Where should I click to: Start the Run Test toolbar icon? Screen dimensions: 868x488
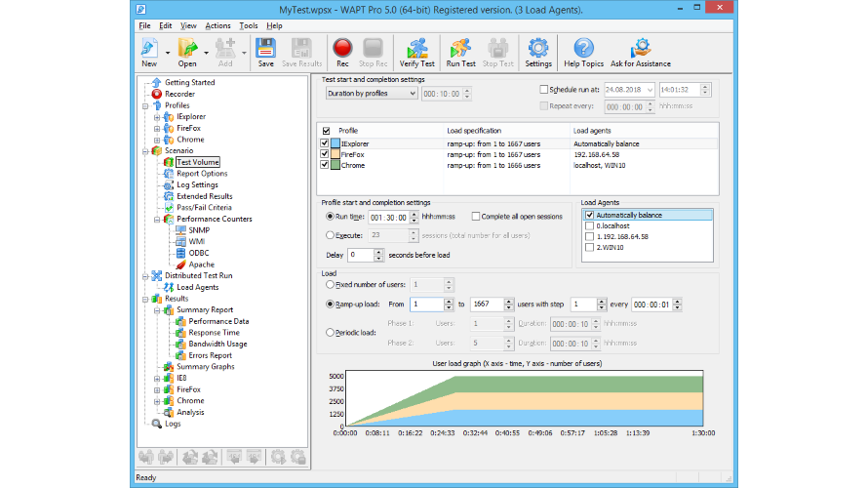(x=460, y=49)
